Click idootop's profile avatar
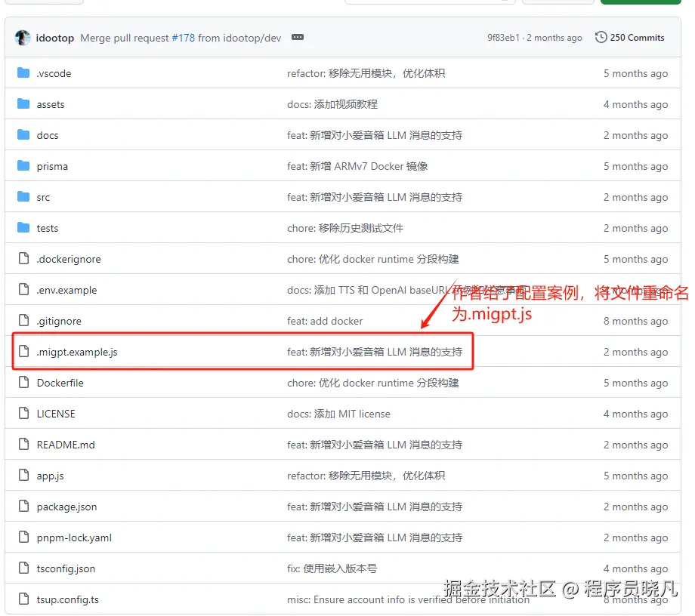Screen dimensions: 695x616 pos(22,37)
